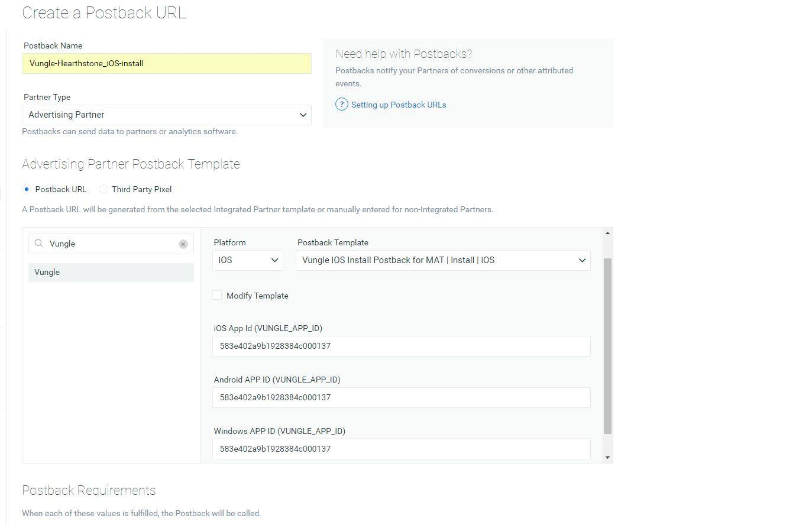Click the Postback Name input field
Image resolution: width=812 pixels, height=525 pixels.
(x=167, y=63)
